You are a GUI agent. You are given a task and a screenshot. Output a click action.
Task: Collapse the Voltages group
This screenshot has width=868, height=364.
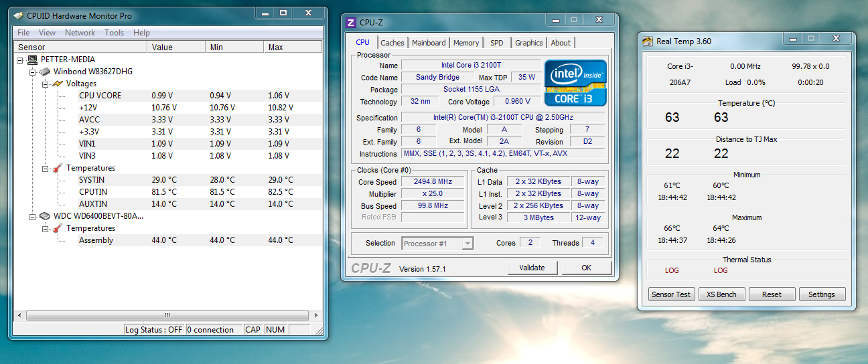pyautogui.click(x=45, y=84)
